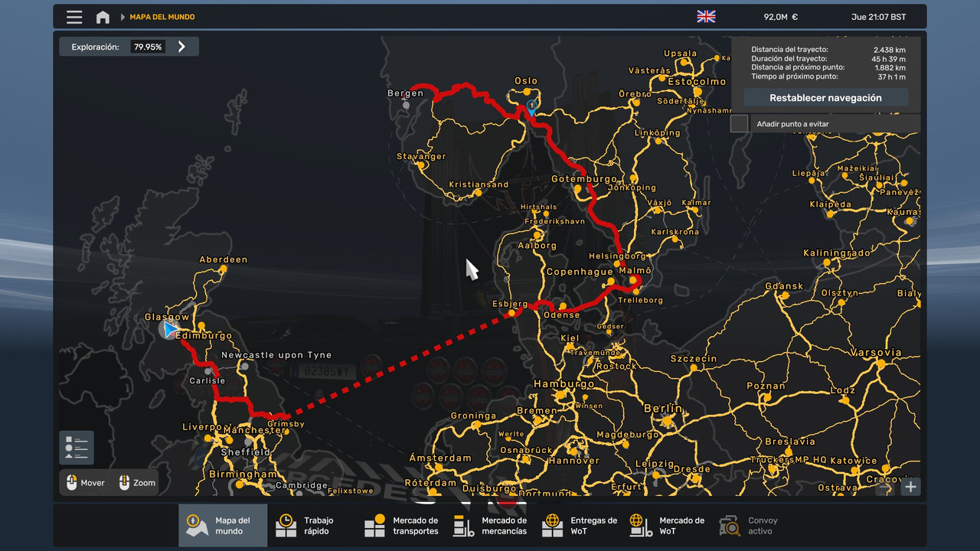This screenshot has width=980, height=551.
Task: Click the Entregas de WoT icon
Action: pos(553,525)
